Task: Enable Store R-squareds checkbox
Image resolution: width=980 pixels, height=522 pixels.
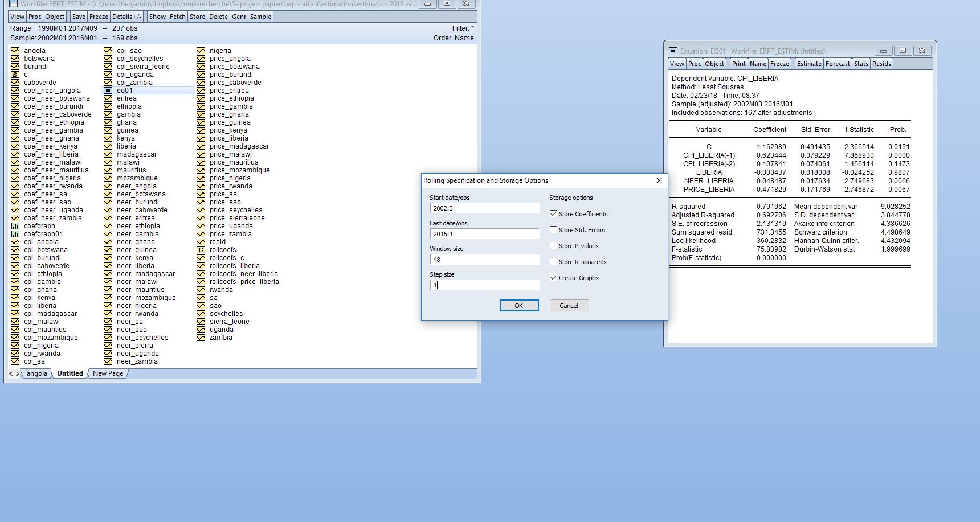Action: pyautogui.click(x=553, y=262)
